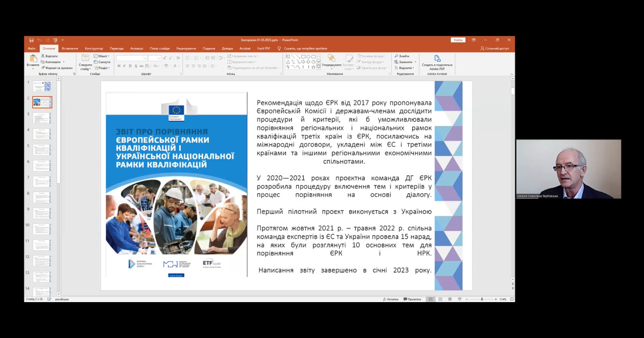Open the Вставлення (Insert) ribbon tab
This screenshot has height=338, width=644.
coord(70,48)
